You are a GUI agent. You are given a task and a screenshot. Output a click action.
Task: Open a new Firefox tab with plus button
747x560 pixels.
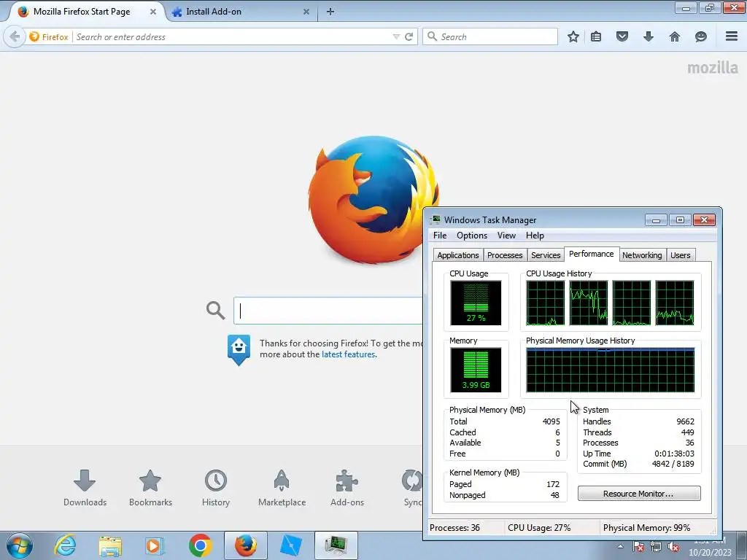[330, 12]
